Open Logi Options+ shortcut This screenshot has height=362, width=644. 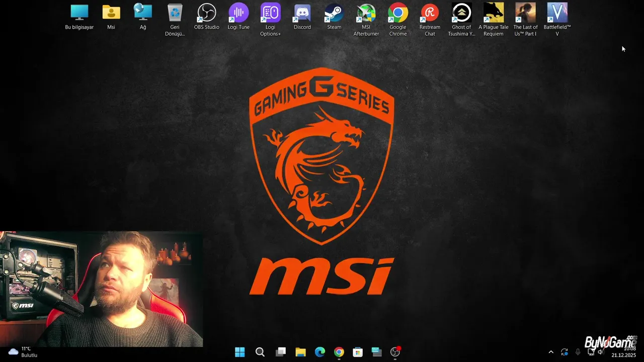click(x=270, y=20)
